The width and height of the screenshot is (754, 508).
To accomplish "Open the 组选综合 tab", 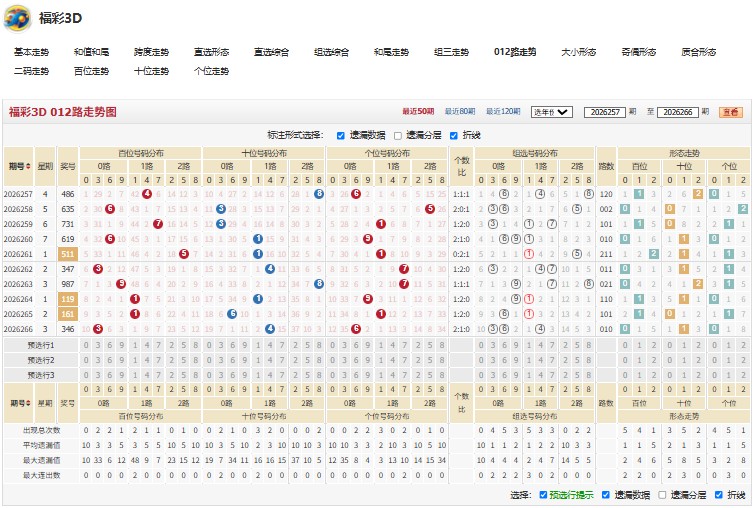I will point(331,52).
